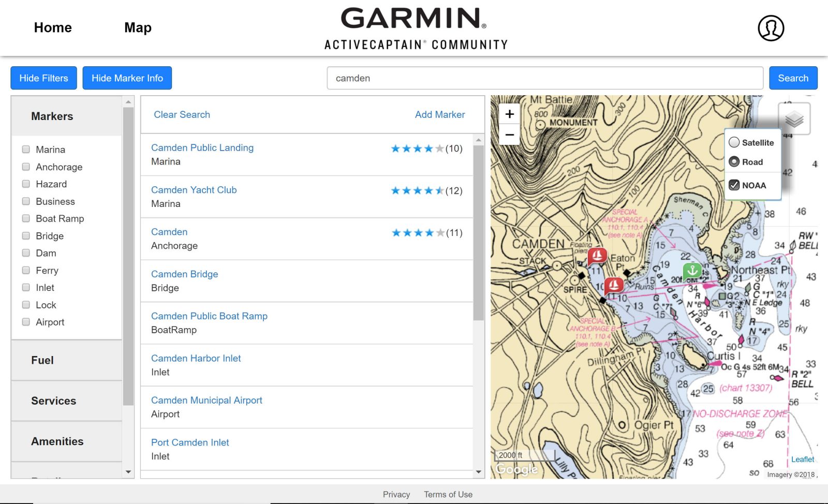The width and height of the screenshot is (828, 504).
Task: Go to the Home page
Action: click(52, 27)
